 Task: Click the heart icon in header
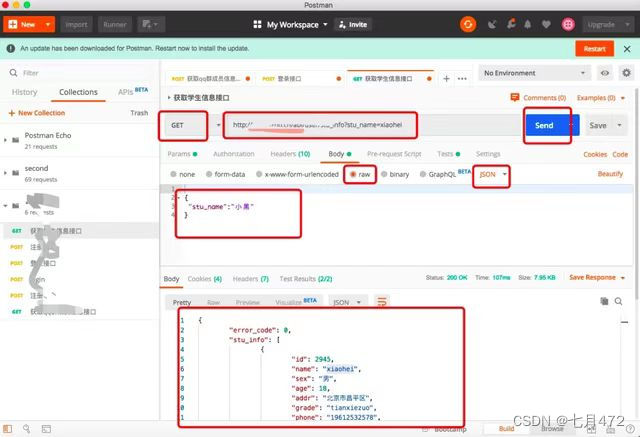pos(546,24)
